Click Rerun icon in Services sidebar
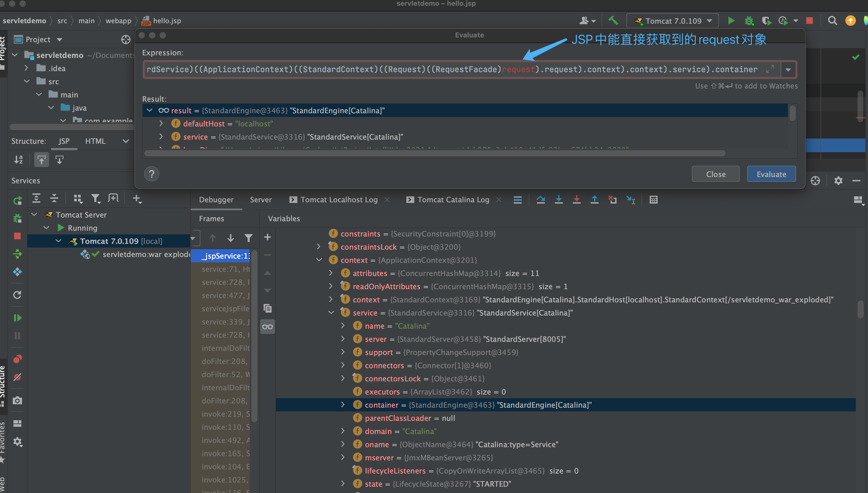868x493 pixels. tap(17, 200)
